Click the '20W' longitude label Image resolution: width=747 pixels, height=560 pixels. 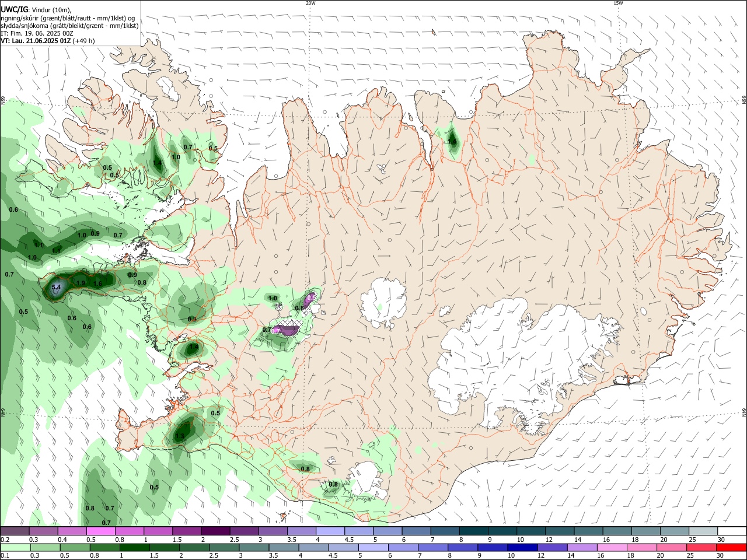coord(310,3)
